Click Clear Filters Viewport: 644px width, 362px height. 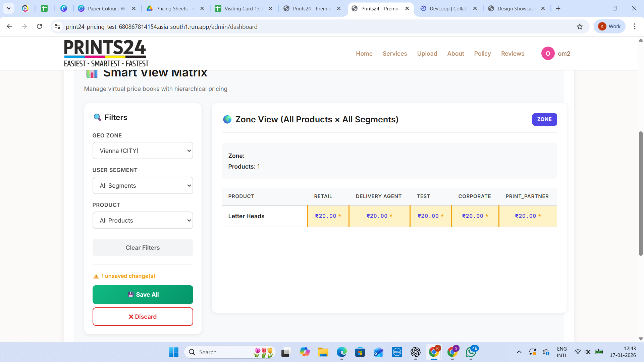pos(143,247)
